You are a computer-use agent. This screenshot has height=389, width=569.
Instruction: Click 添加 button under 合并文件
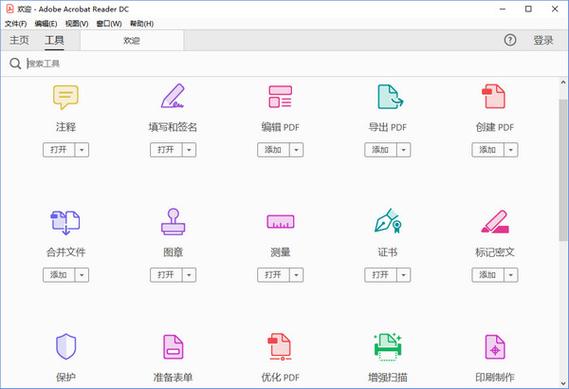click(59, 275)
